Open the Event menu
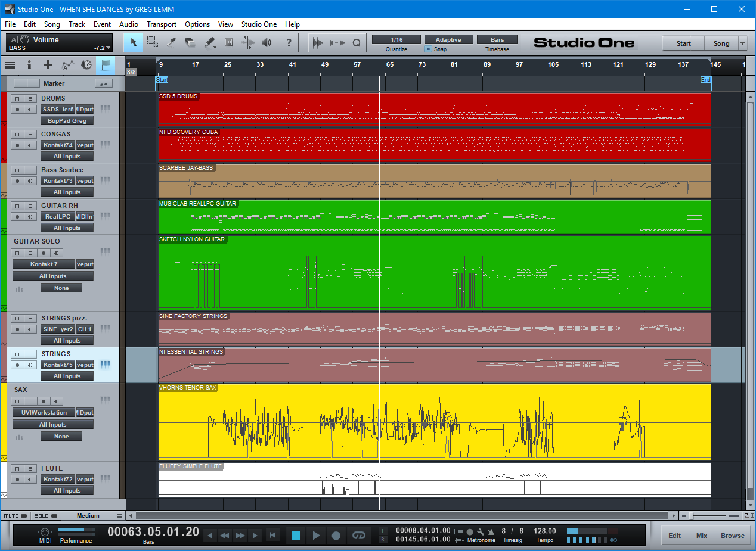 tap(102, 24)
